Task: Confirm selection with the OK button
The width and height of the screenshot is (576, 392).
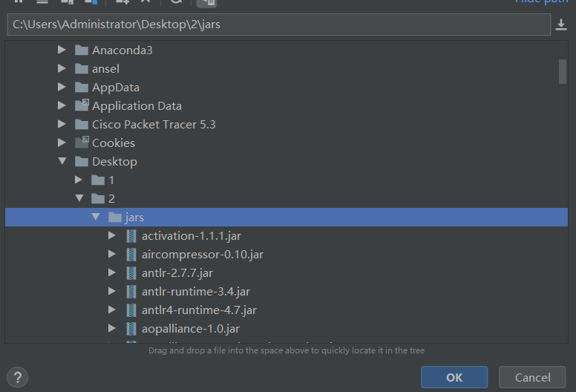Action: pyautogui.click(x=454, y=377)
